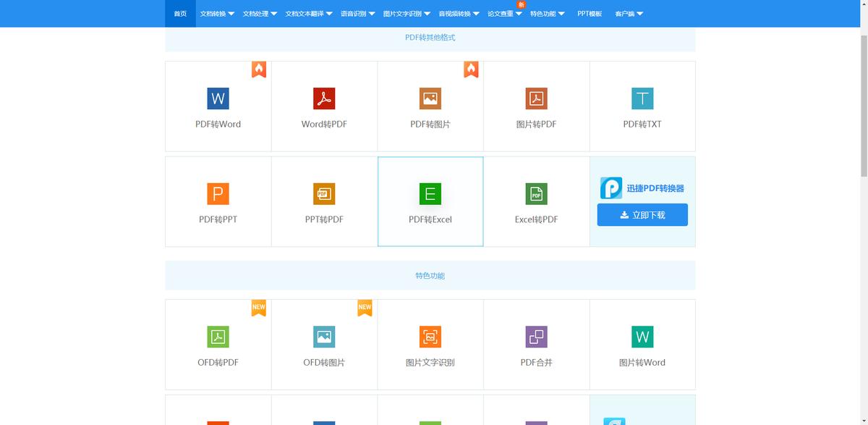This screenshot has height=425, width=868.
Task: Open the PDF转PPT orange P icon
Action: [218, 194]
